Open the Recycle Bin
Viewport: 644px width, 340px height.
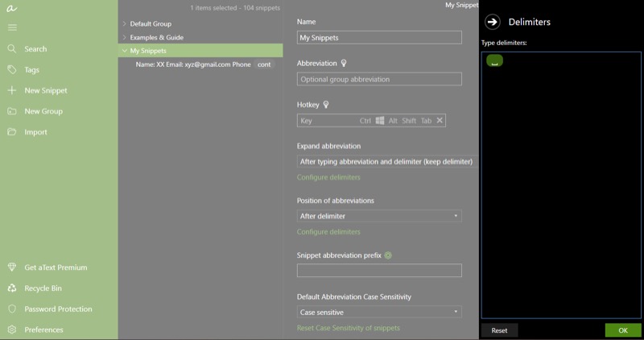(x=43, y=288)
